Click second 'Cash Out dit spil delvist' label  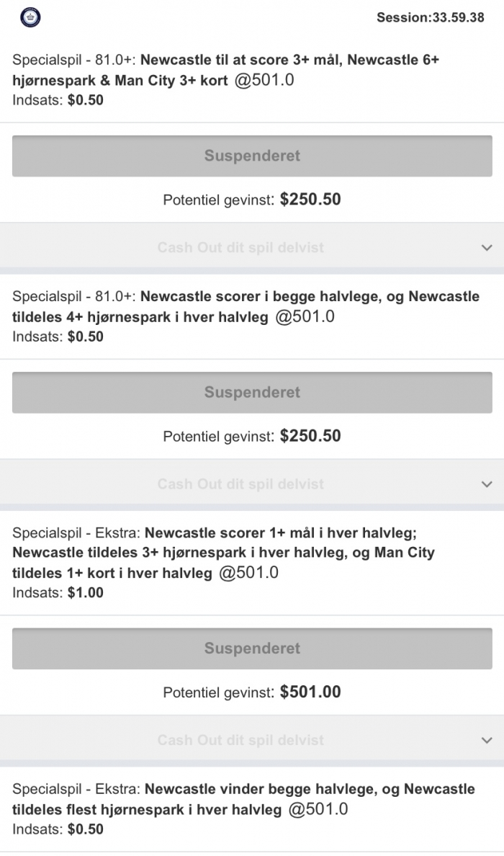point(240,484)
